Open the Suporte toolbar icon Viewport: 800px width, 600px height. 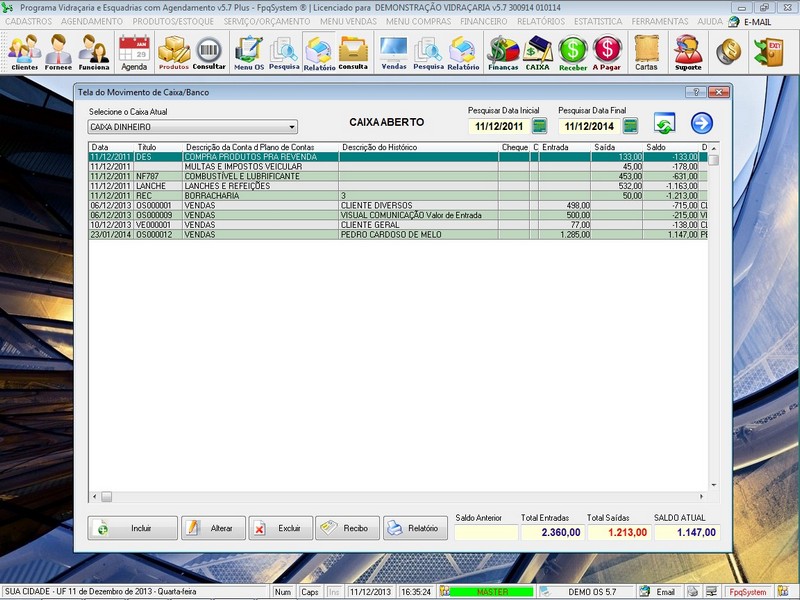pos(688,51)
